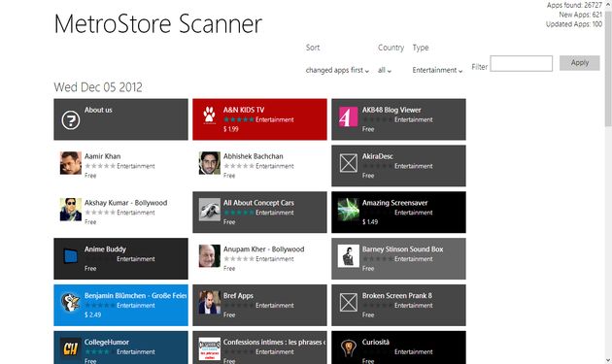The height and width of the screenshot is (364, 612).
Task: Open the CollegeHumor CH logo icon
Action: pos(71,348)
